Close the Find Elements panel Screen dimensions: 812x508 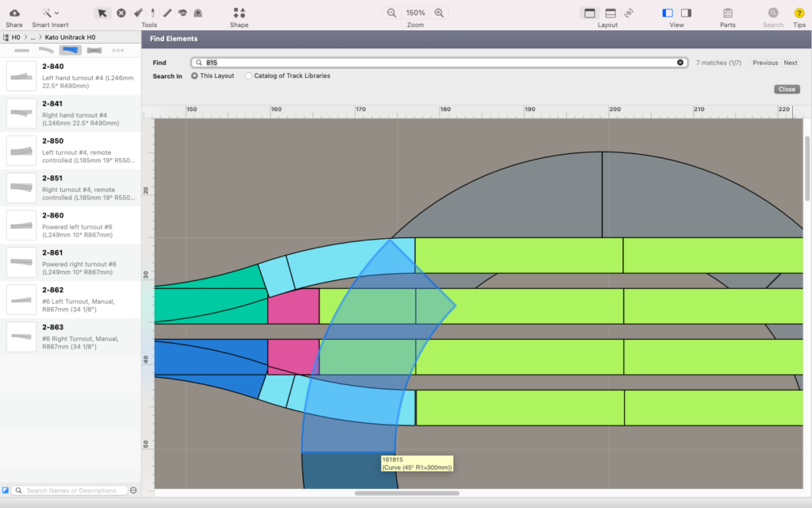pyautogui.click(x=787, y=90)
